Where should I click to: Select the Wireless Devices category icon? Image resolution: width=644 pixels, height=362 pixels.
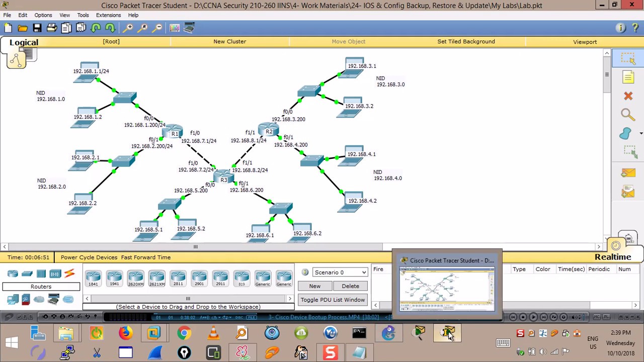click(x=55, y=274)
